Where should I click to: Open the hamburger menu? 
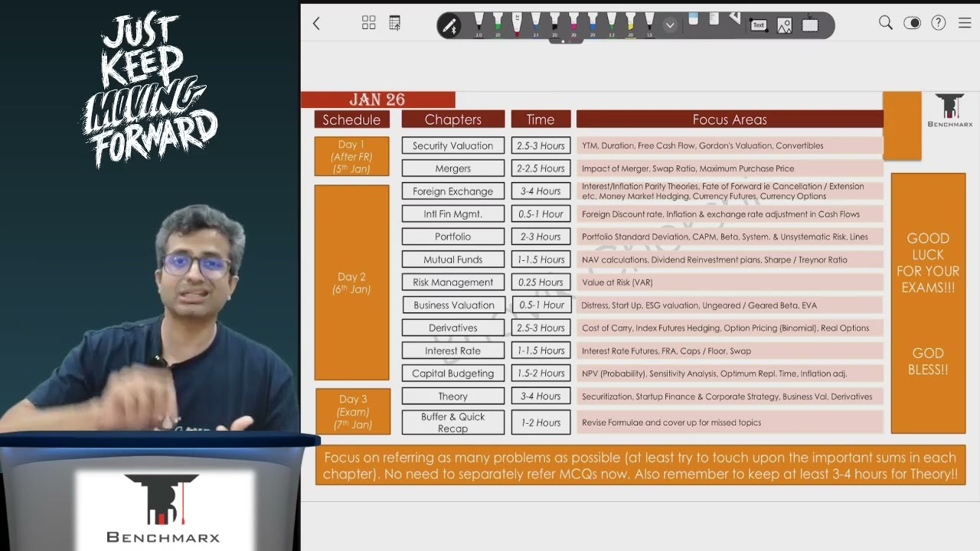point(965,23)
